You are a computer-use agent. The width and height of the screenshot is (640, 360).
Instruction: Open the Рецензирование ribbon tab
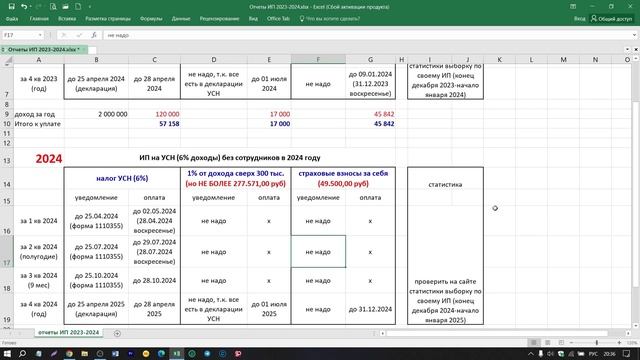tap(219, 19)
